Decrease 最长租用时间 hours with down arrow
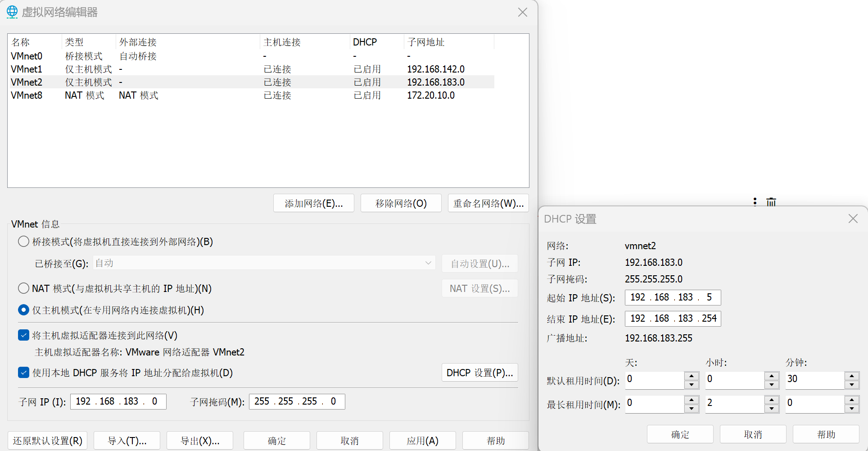868x451 pixels. pos(772,408)
